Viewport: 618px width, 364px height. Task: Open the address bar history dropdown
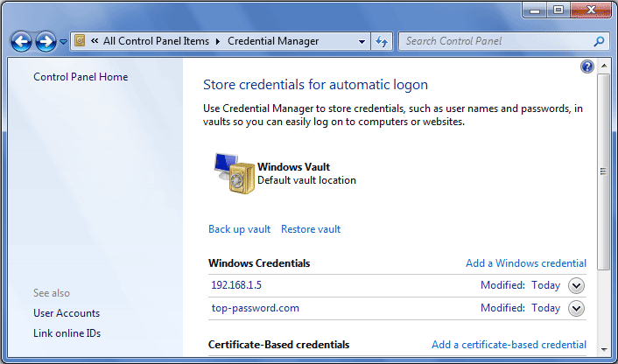(x=362, y=41)
